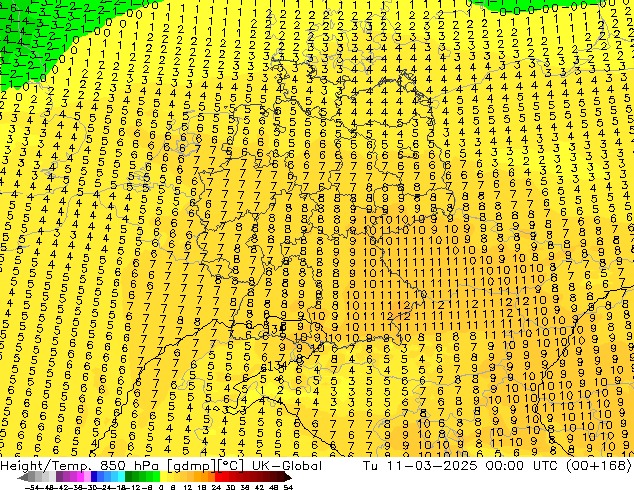Click the bright yellow swatch right of 0

pos(163,476)
